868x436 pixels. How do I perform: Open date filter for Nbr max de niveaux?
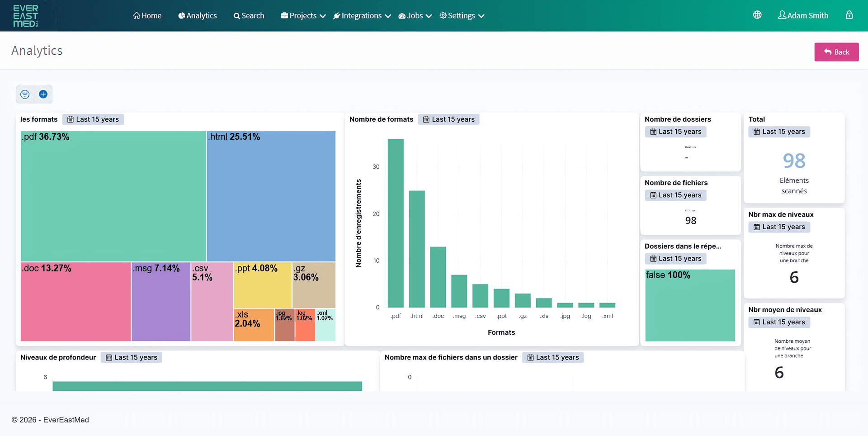coord(779,227)
